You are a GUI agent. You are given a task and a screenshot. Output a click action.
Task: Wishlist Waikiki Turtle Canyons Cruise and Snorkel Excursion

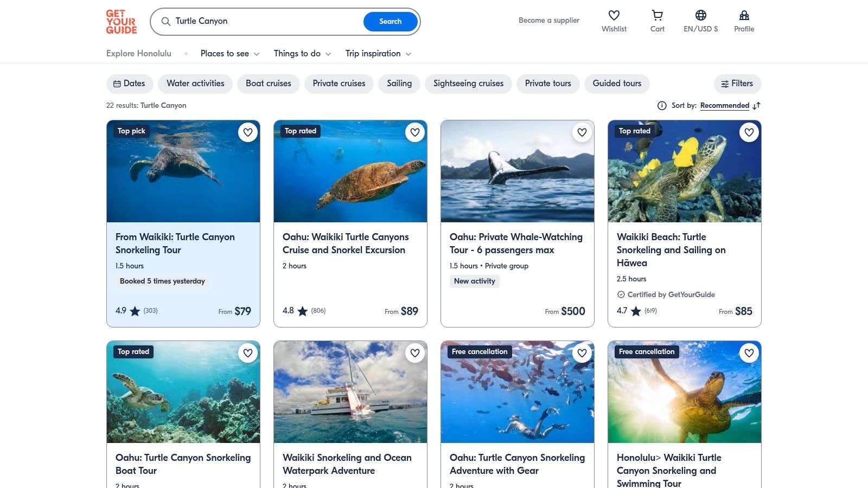[415, 132]
